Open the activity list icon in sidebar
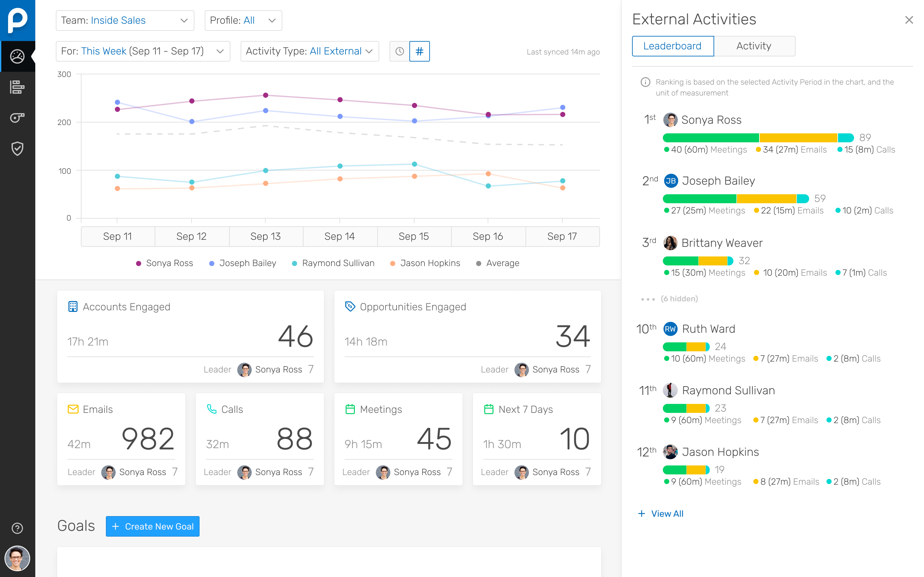Viewport: 924px width, 577px height. (17, 87)
